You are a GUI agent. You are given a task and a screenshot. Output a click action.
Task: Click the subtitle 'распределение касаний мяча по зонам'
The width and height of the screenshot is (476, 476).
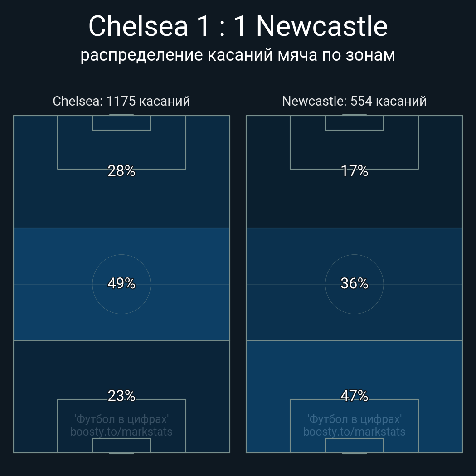(238, 55)
